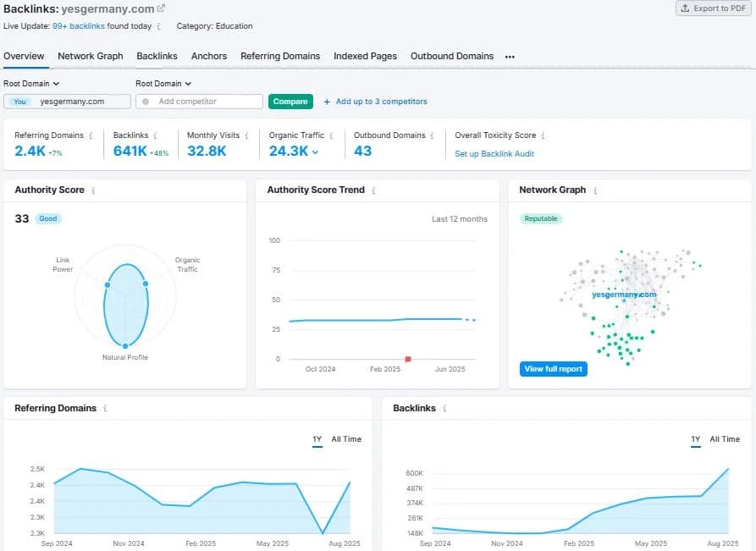Image resolution: width=756 pixels, height=551 pixels.
Task: Click info icon beside Backlinks metric
Action: pos(155,135)
